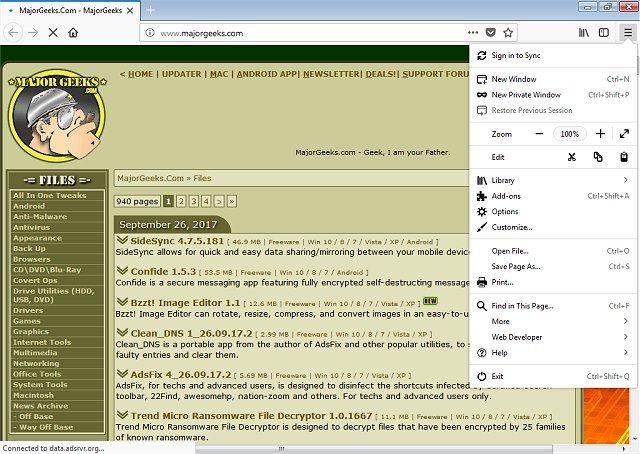
Task: Close the MajorGeeks tab
Action: point(130,11)
